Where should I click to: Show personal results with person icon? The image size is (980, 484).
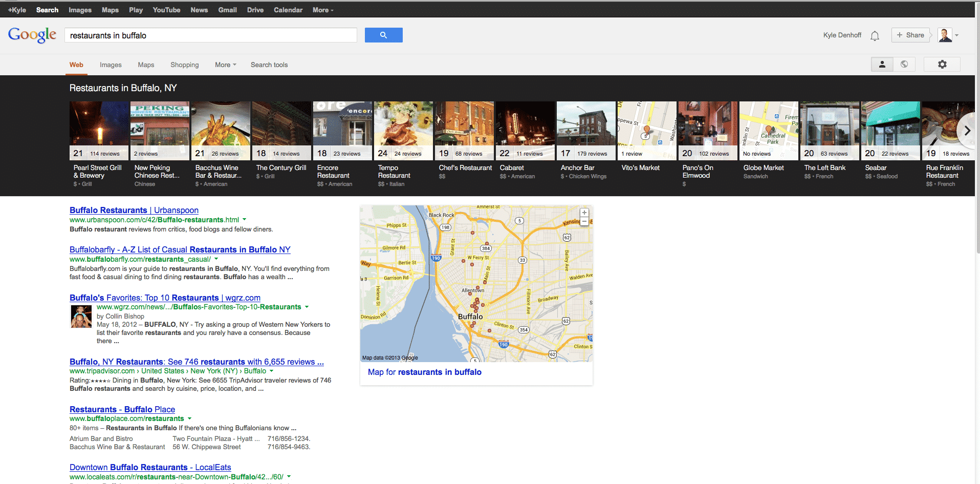(882, 65)
